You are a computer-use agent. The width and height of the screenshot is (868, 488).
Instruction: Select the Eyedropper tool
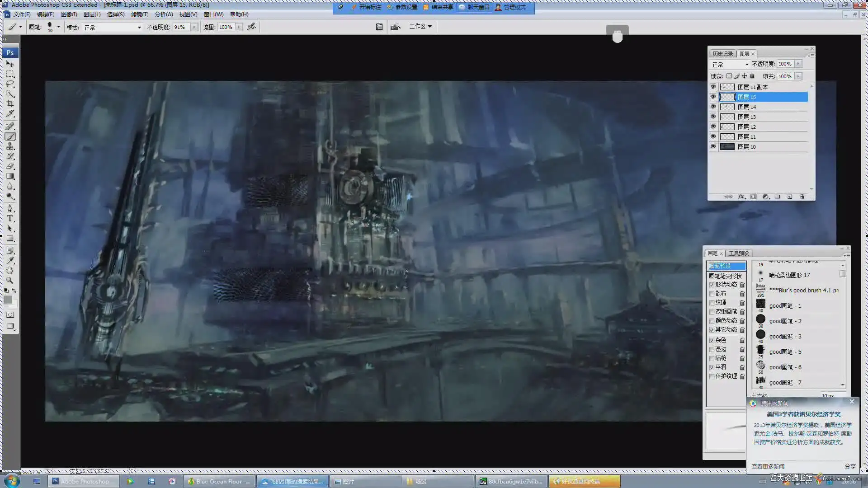tap(10, 260)
